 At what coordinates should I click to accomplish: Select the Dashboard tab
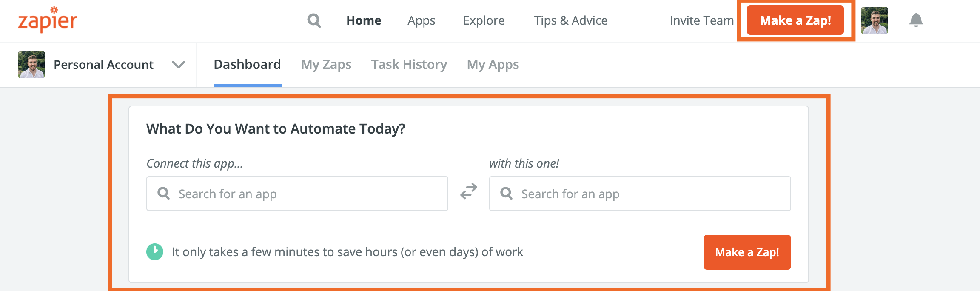point(247,65)
